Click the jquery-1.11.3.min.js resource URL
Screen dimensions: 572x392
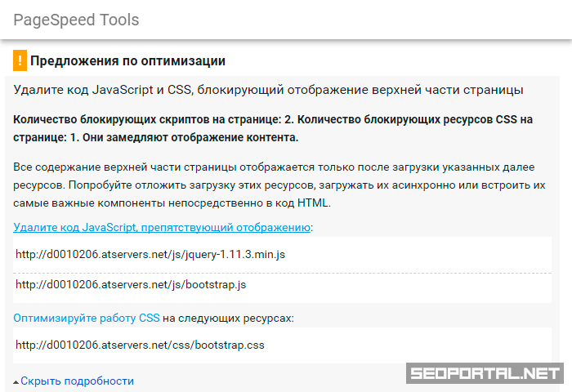[150, 254]
